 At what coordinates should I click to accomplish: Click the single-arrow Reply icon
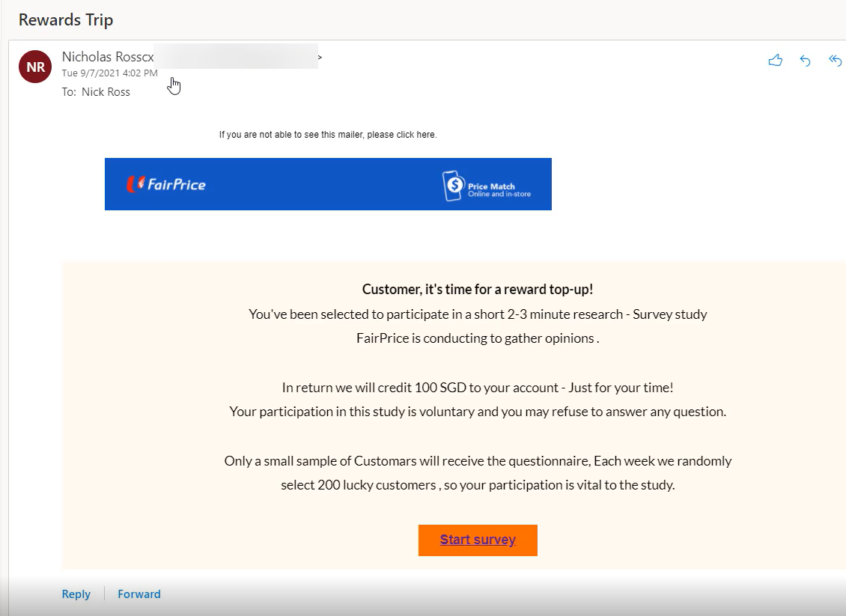point(806,61)
